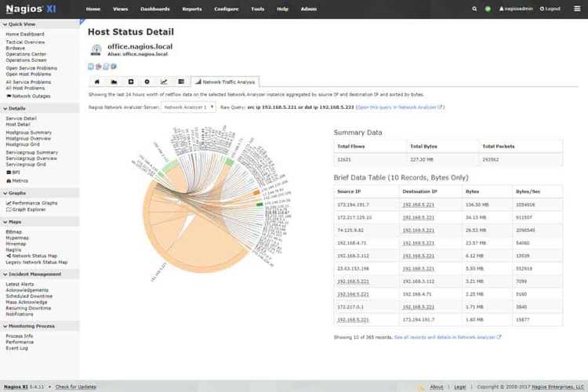Screen dimensions: 588x392
Task: Open the hamburger menu icon
Action: point(577,9)
